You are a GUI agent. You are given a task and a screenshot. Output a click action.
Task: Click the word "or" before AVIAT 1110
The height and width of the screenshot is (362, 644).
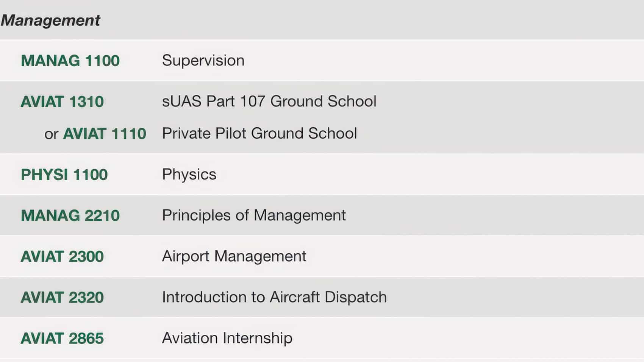coord(51,134)
